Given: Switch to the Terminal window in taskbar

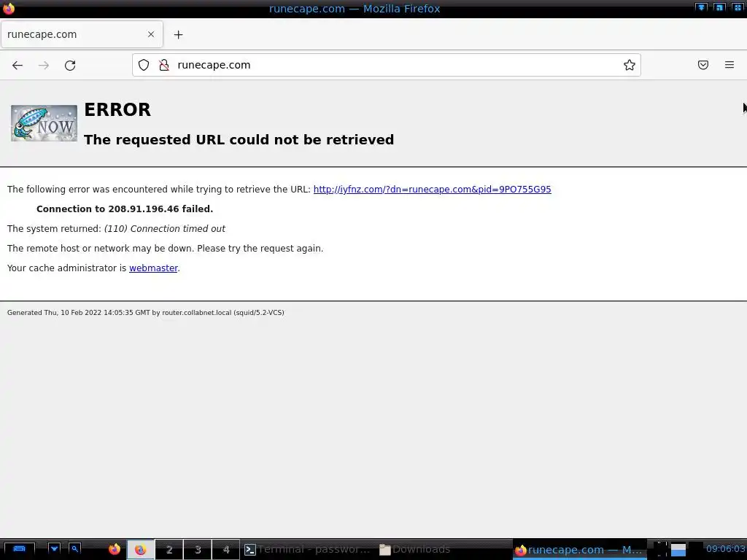Looking at the screenshot, I should [308, 550].
